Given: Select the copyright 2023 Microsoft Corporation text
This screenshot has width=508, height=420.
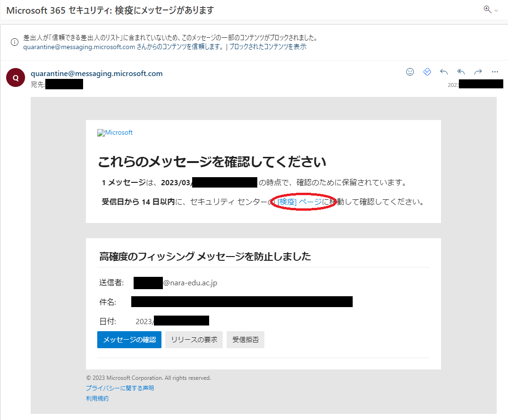Looking at the screenshot, I should (x=148, y=378).
